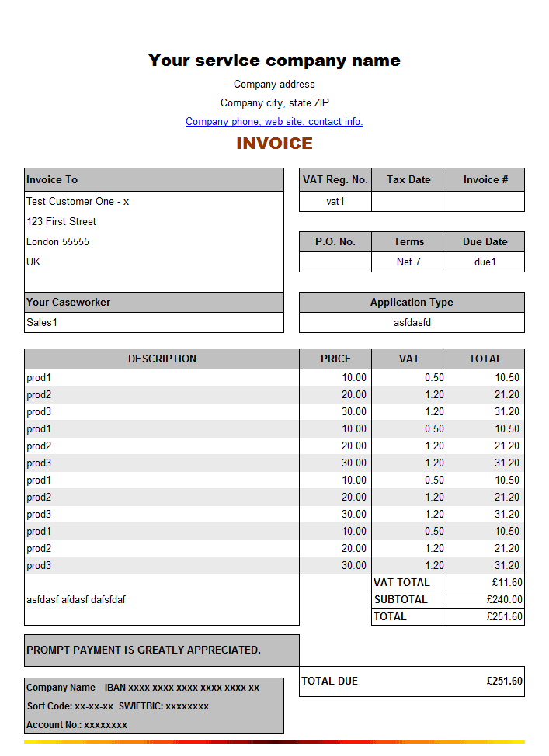Select the 'asfdasfd' Application Type value
Screen dimensions: 549x756
click(412, 323)
